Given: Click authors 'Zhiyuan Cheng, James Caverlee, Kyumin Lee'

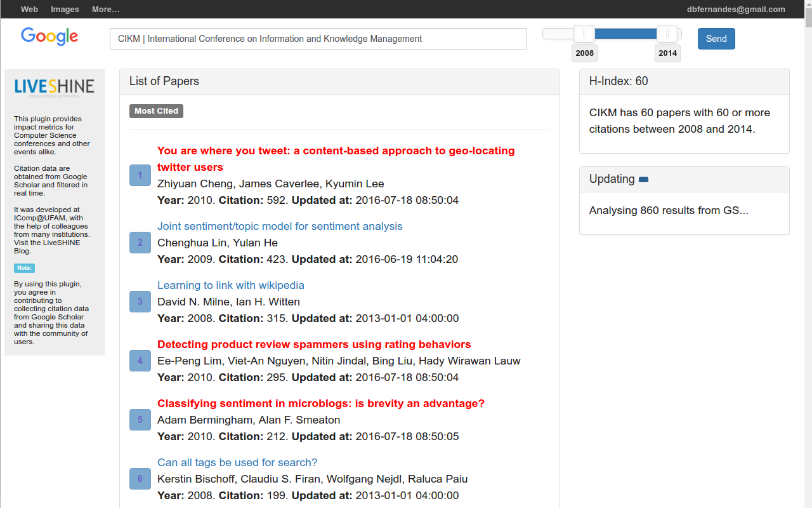Looking at the screenshot, I should pyautogui.click(x=271, y=184).
